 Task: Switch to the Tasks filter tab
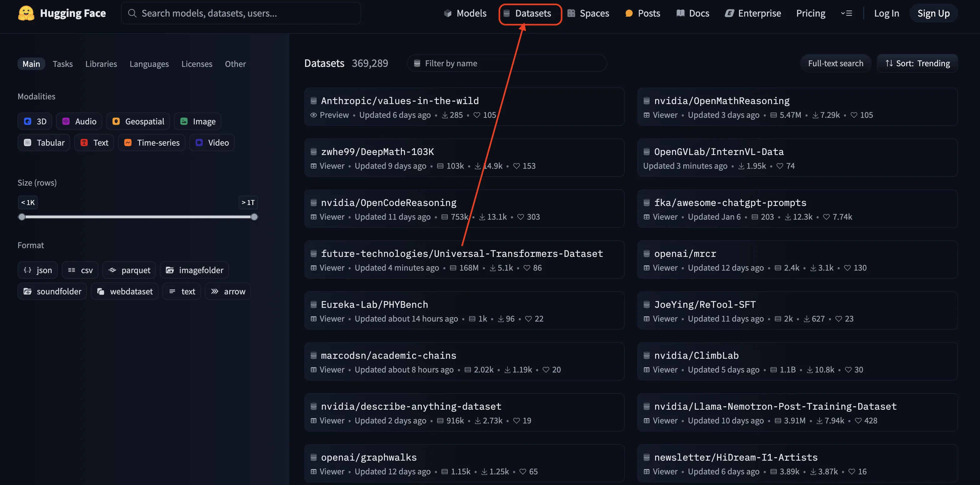tap(63, 64)
